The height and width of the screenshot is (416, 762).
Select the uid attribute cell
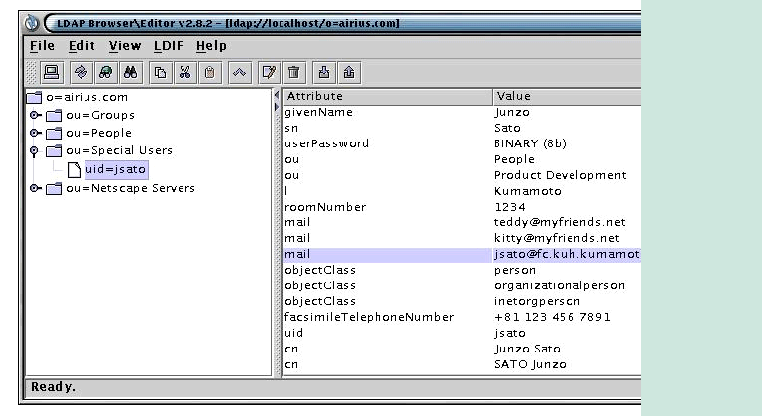point(387,333)
